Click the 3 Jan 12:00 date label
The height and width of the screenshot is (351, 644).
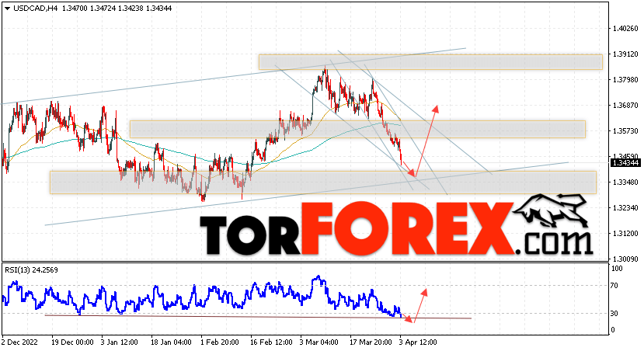coord(119,342)
